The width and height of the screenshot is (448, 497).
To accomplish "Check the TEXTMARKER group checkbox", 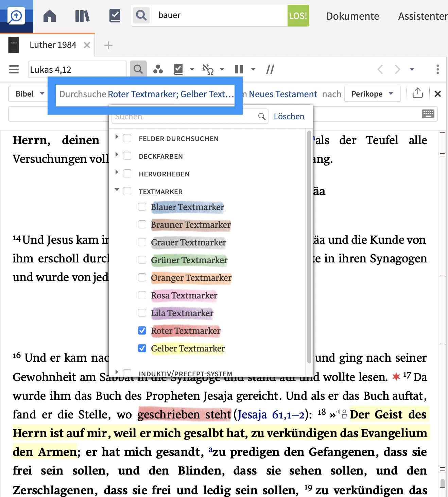I will click(127, 191).
